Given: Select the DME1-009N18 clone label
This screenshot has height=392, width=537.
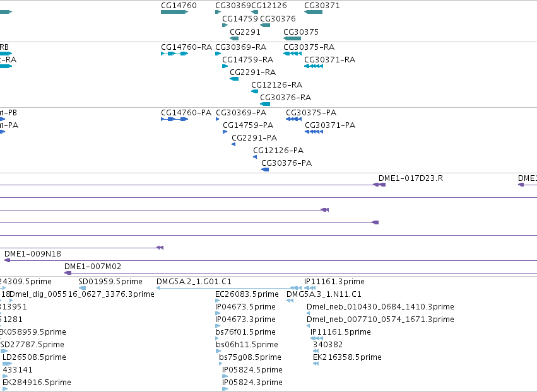Looking at the screenshot, I should (33, 254).
